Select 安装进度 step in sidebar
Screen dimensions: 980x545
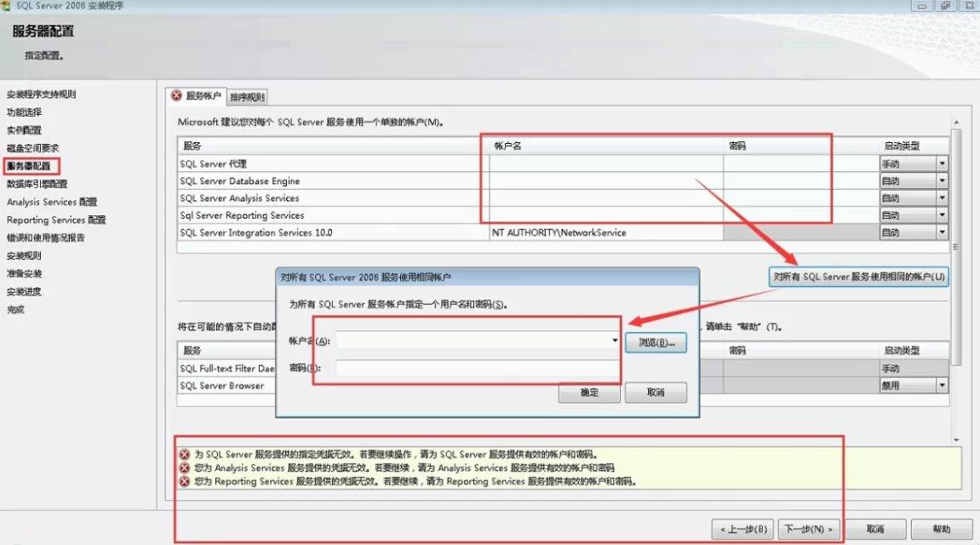pyautogui.click(x=24, y=292)
